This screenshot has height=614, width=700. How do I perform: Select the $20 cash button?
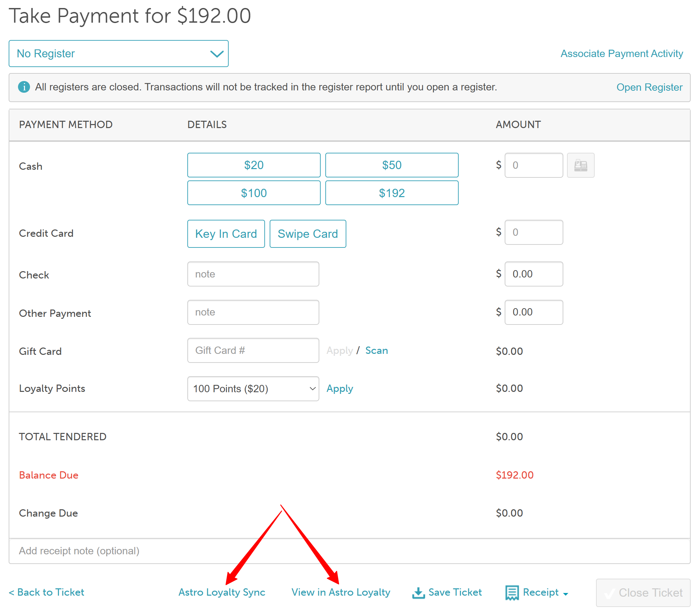point(253,165)
